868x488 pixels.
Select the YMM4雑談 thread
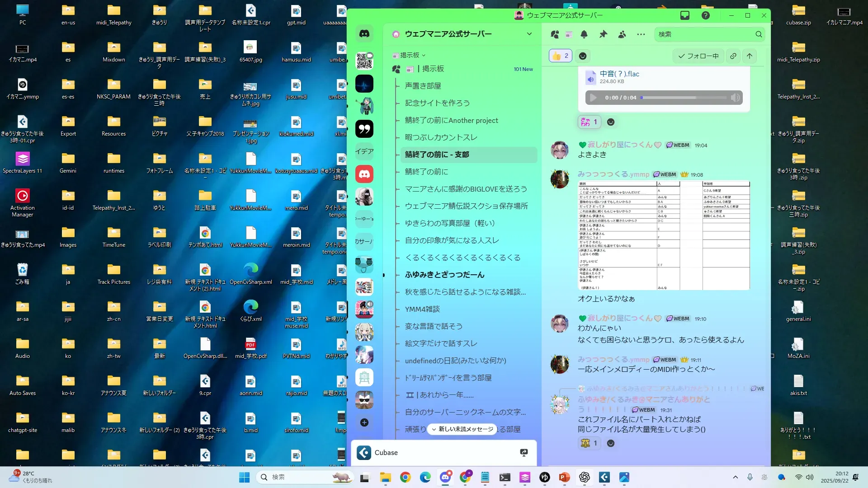coord(422,309)
